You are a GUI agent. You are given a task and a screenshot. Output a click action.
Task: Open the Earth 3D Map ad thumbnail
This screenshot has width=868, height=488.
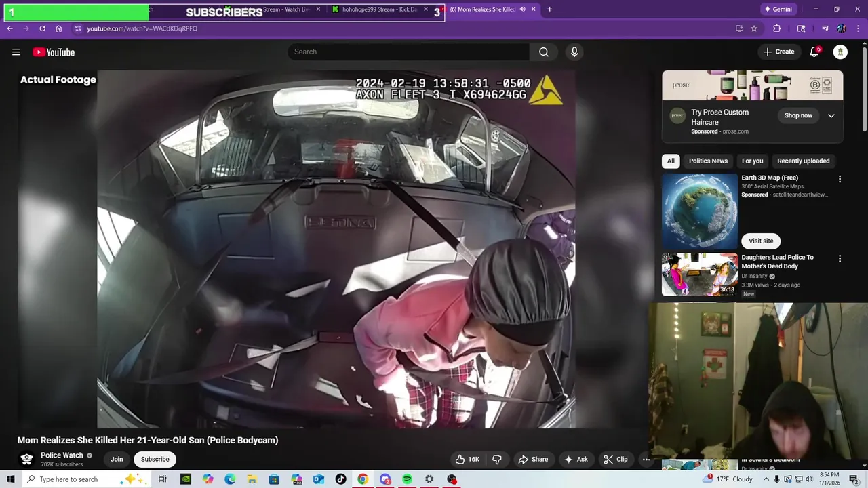[x=700, y=211]
